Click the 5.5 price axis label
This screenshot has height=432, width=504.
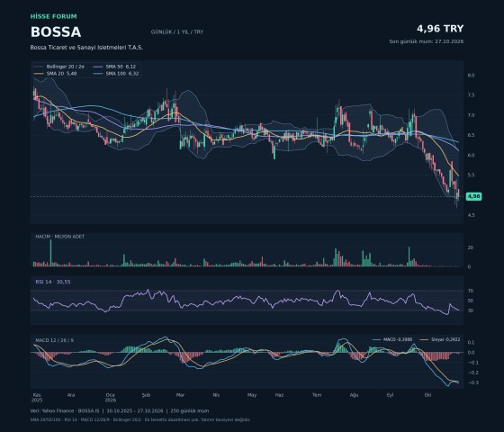(471, 175)
